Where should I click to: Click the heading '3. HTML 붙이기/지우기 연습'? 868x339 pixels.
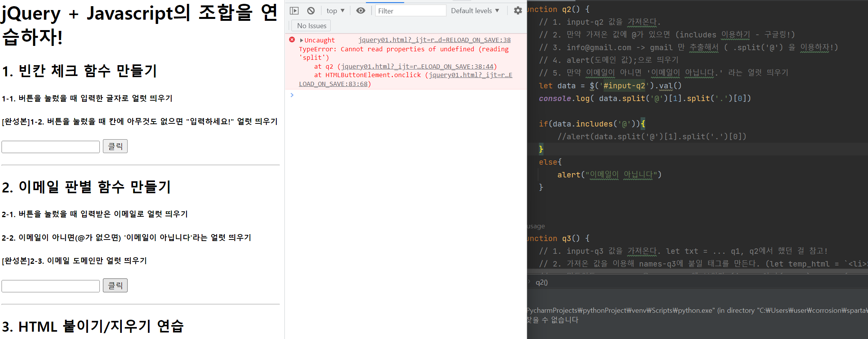click(93, 327)
